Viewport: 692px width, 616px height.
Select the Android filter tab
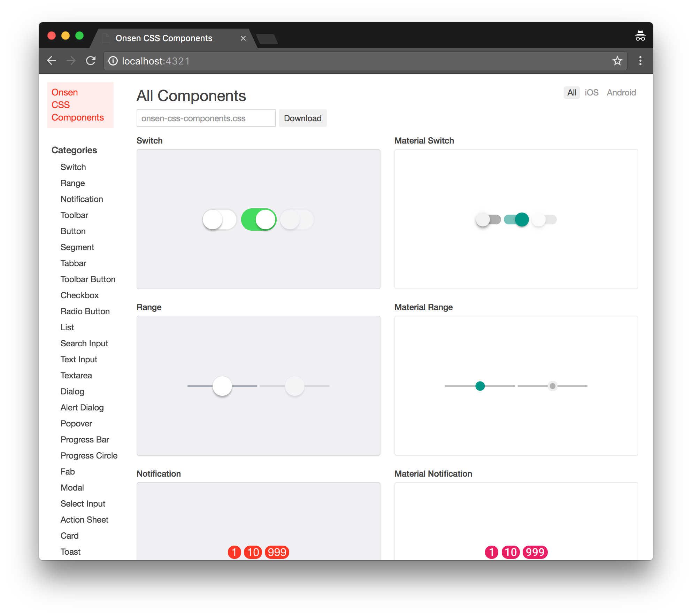pos(621,92)
